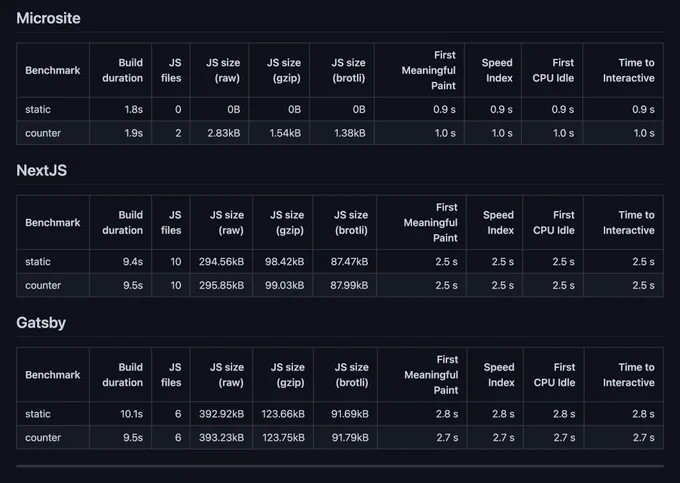Click the Microsite table's Benchmark header

(x=52, y=70)
